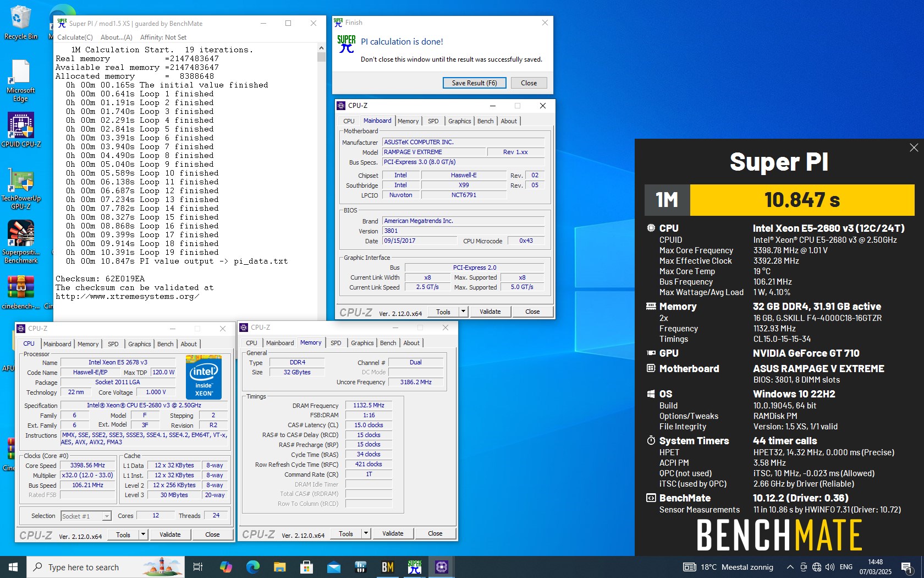Open Microsoft Edge from the taskbar
Viewport: 924px width, 578px height.
[252, 567]
